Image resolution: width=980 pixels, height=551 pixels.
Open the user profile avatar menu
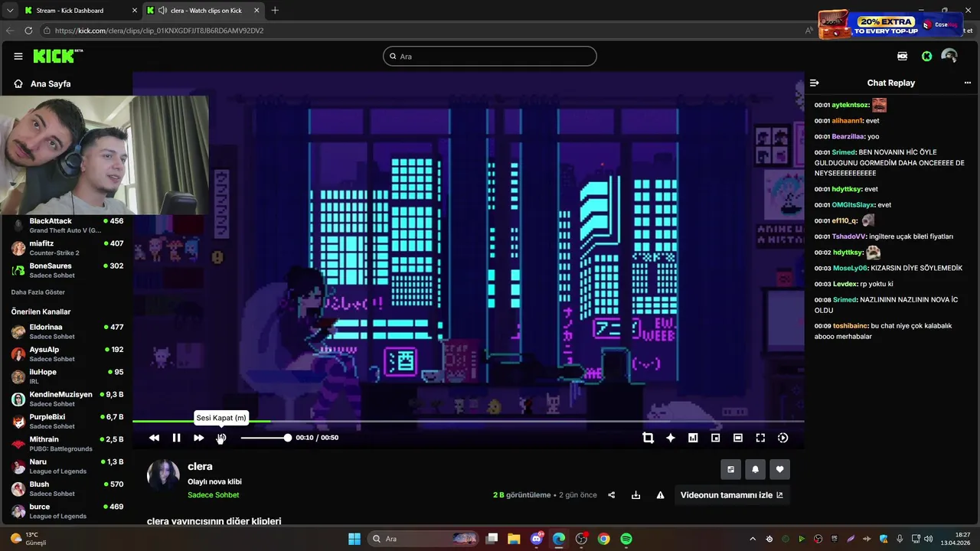pos(949,56)
